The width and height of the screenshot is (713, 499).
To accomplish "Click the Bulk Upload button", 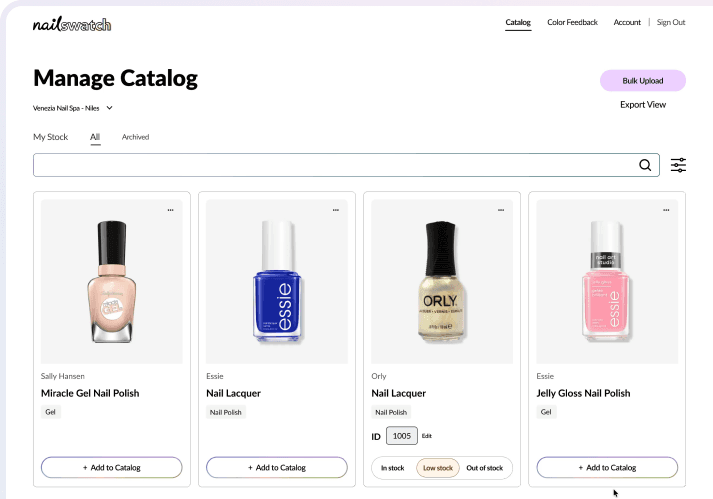I will point(643,81).
